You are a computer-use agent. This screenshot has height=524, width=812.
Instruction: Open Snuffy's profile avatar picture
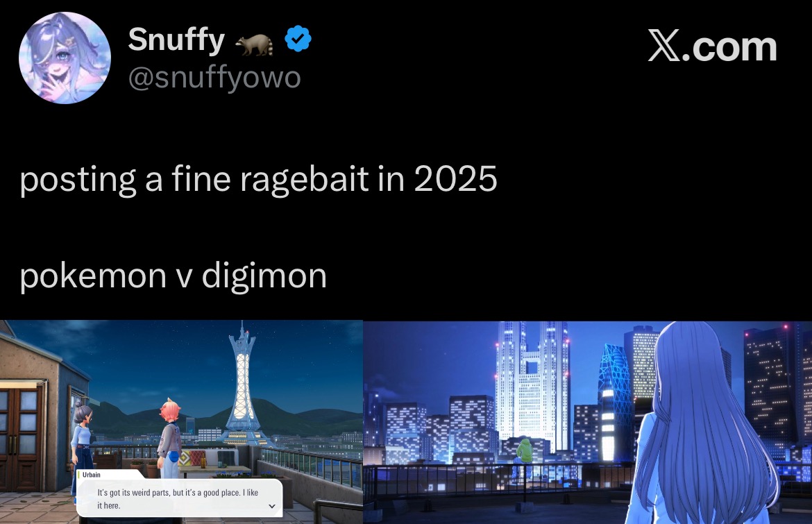click(x=65, y=58)
